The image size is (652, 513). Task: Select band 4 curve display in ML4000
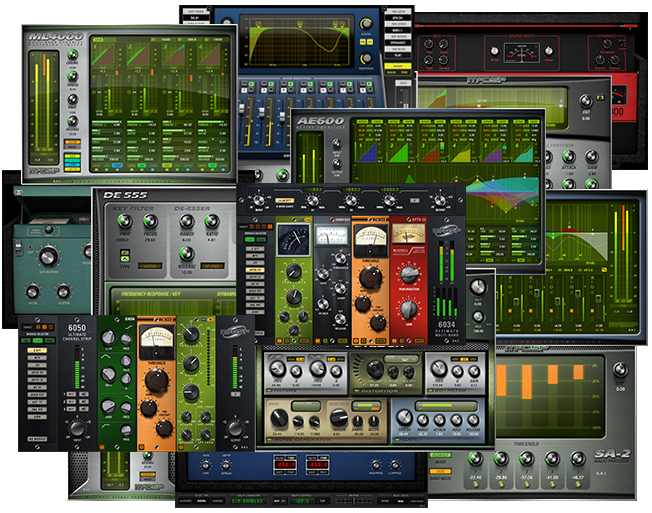tap(209, 55)
